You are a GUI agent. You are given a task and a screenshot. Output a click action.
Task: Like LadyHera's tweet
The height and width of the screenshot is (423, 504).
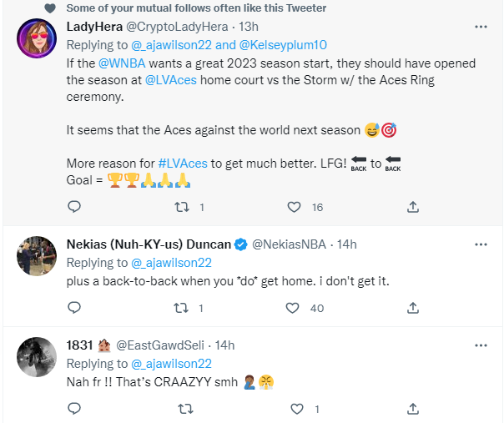click(x=294, y=207)
